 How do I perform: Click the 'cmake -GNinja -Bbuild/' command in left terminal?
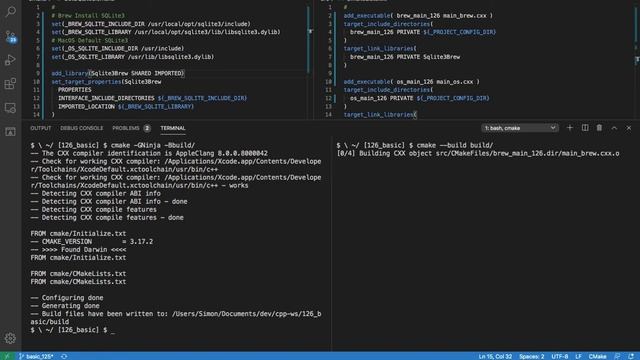(x=153, y=145)
